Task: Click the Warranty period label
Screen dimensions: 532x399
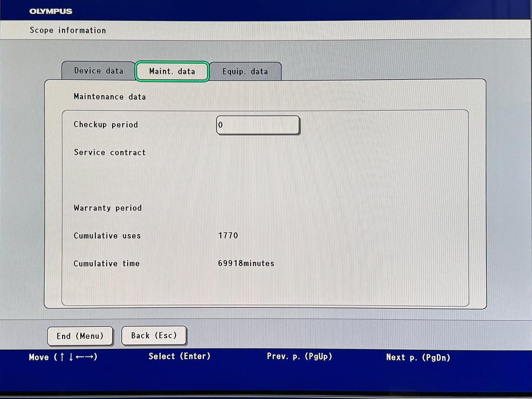Action: [108, 208]
